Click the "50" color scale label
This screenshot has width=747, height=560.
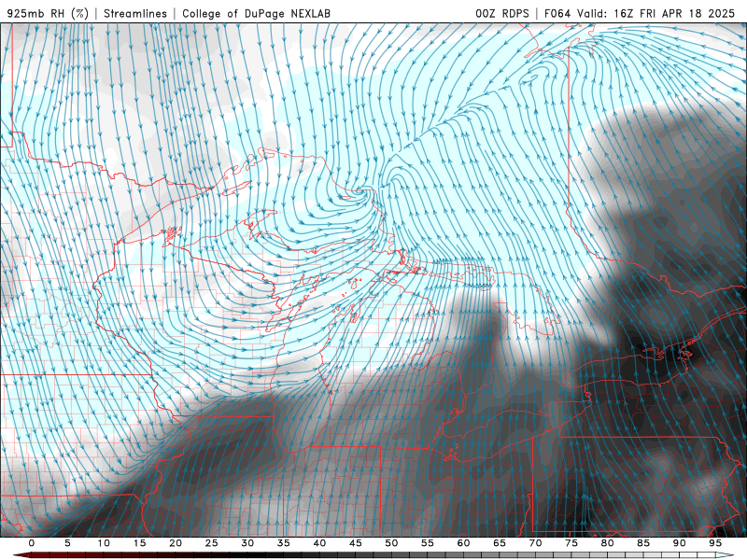click(391, 543)
